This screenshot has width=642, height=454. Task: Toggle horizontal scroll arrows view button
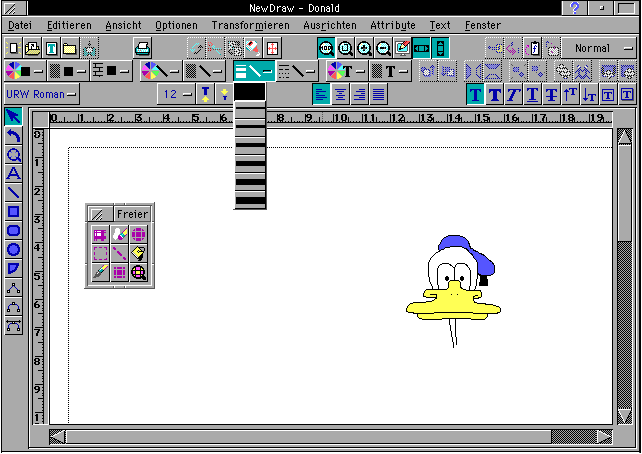[421, 48]
